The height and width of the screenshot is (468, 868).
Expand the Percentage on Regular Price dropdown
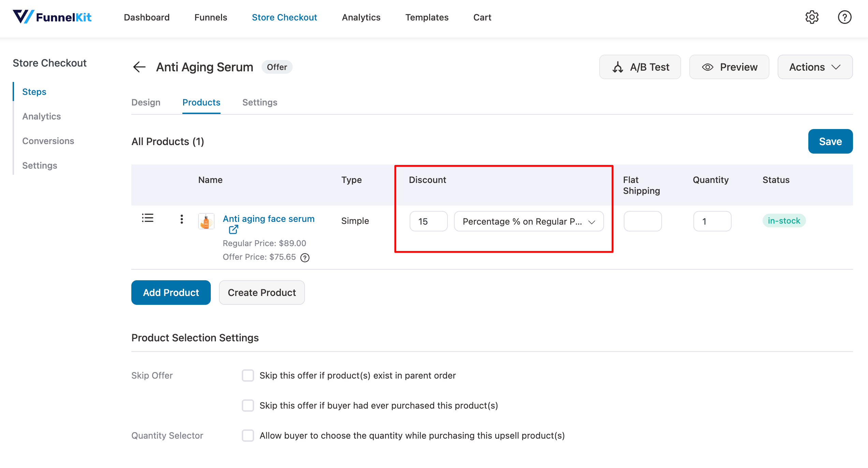coord(529,222)
